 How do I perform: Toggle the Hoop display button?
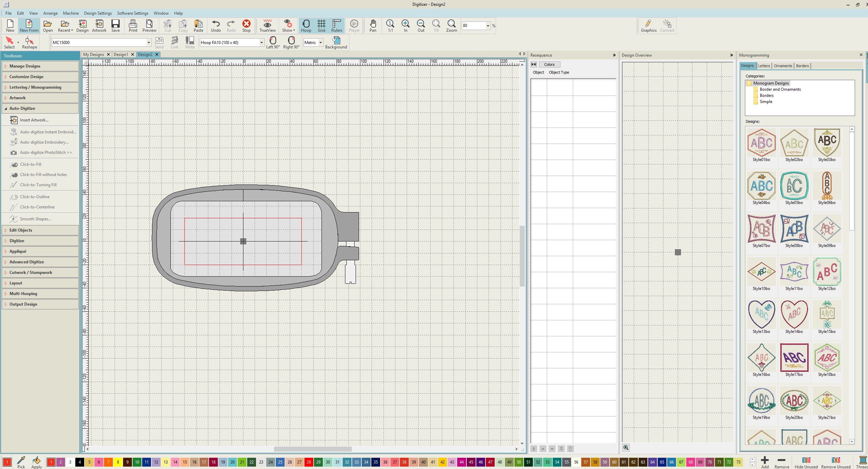306,26
